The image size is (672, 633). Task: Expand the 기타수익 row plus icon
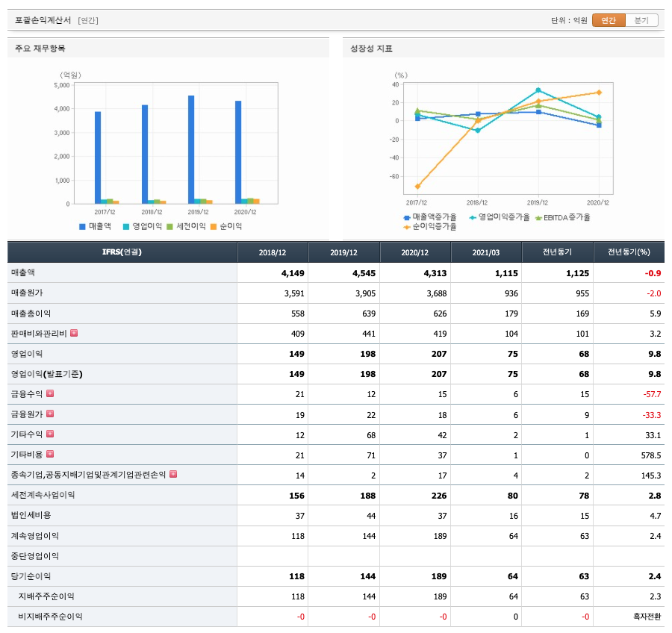50,434
